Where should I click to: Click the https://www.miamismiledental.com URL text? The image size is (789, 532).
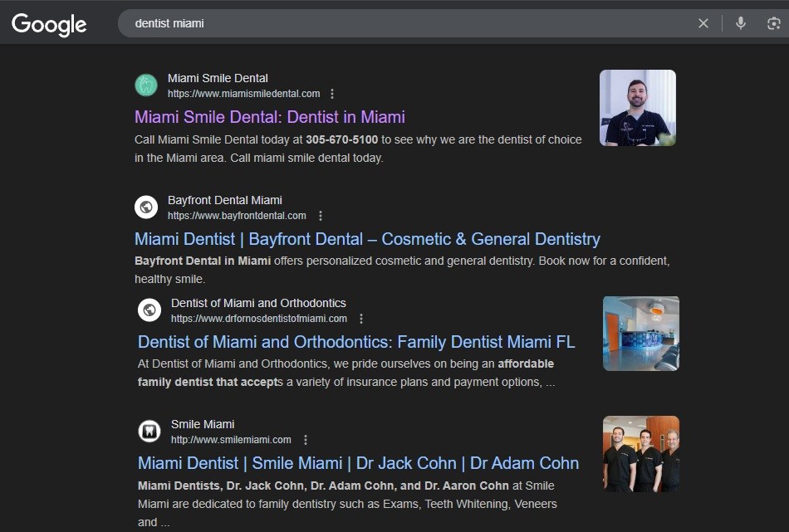pos(243,94)
